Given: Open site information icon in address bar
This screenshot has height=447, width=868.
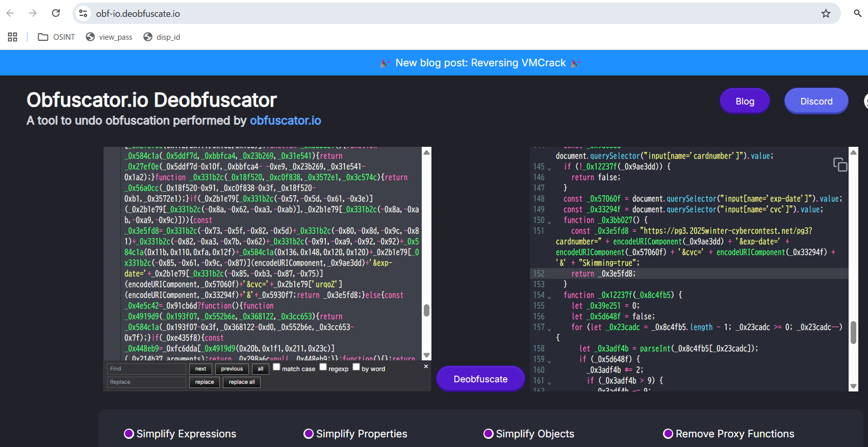Looking at the screenshot, I should click(x=83, y=13).
